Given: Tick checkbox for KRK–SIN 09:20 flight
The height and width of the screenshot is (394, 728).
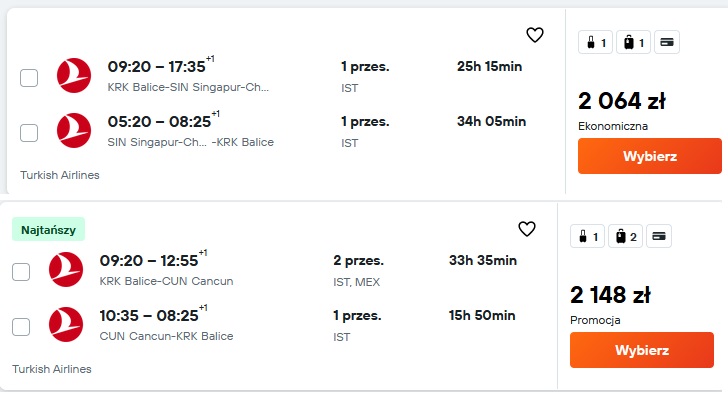Looking at the screenshot, I should pos(29,78).
